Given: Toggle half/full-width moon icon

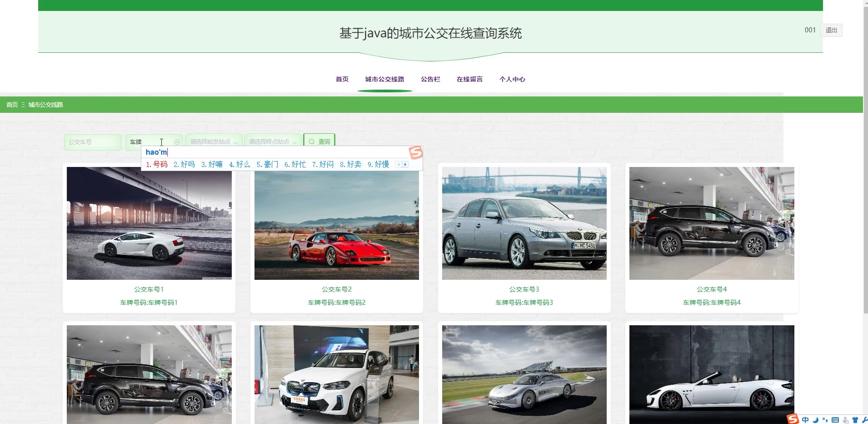Looking at the screenshot, I should (x=815, y=420).
